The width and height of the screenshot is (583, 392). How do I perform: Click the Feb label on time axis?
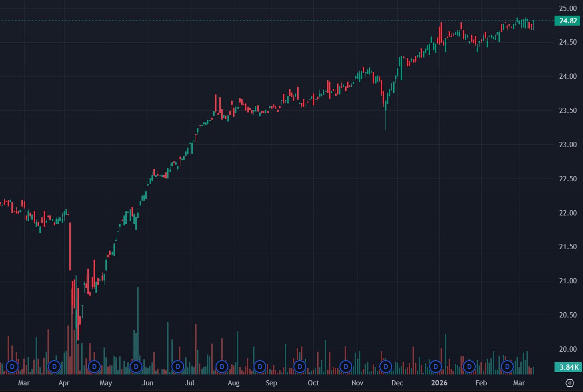[481, 383]
